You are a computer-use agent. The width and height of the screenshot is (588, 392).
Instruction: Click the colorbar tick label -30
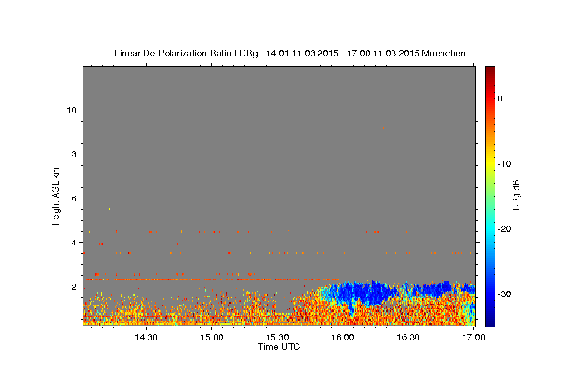pos(505,294)
